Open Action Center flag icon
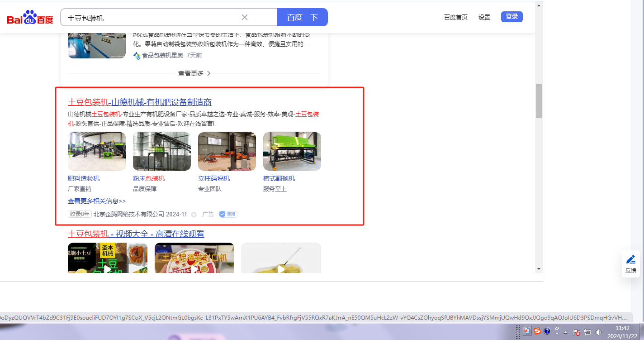The width and height of the screenshot is (644, 340). tap(577, 332)
